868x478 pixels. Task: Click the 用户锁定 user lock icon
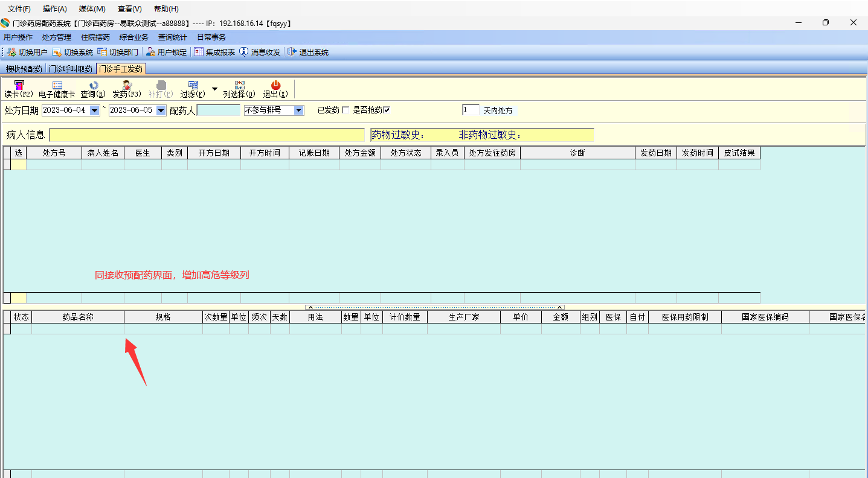click(150, 53)
